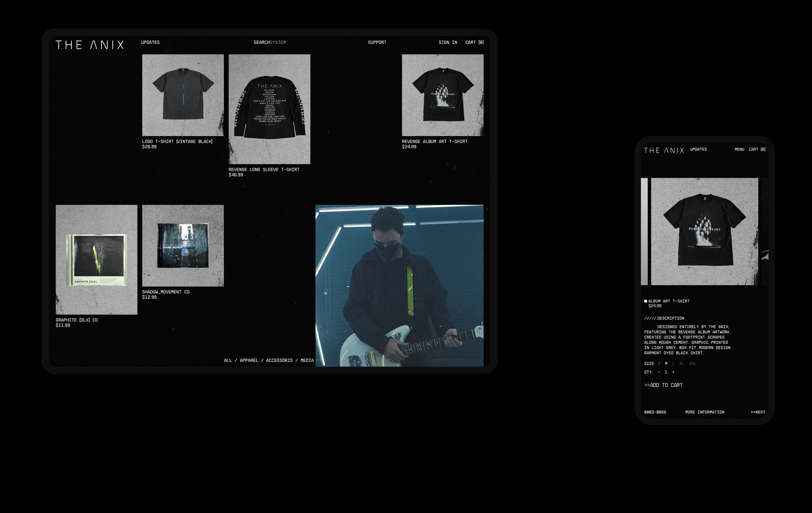Increase quantity with the plus button
Viewport: 812px width, 513px height.
click(x=673, y=372)
